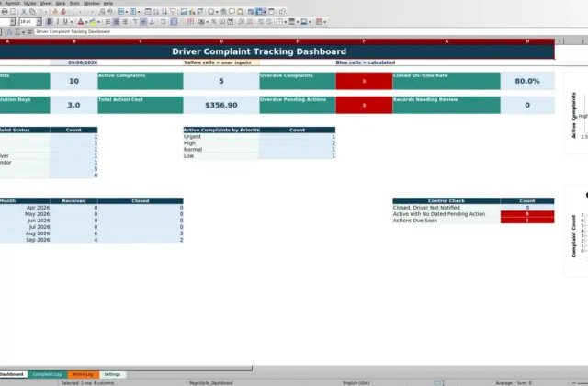
Task: Click the Headers and Footers icon
Action: pyautogui.click(x=240, y=12)
